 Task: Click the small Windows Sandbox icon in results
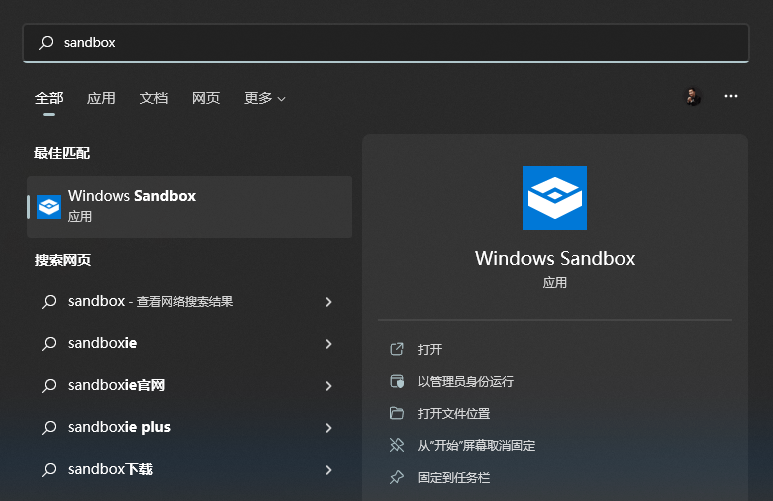click(x=49, y=207)
